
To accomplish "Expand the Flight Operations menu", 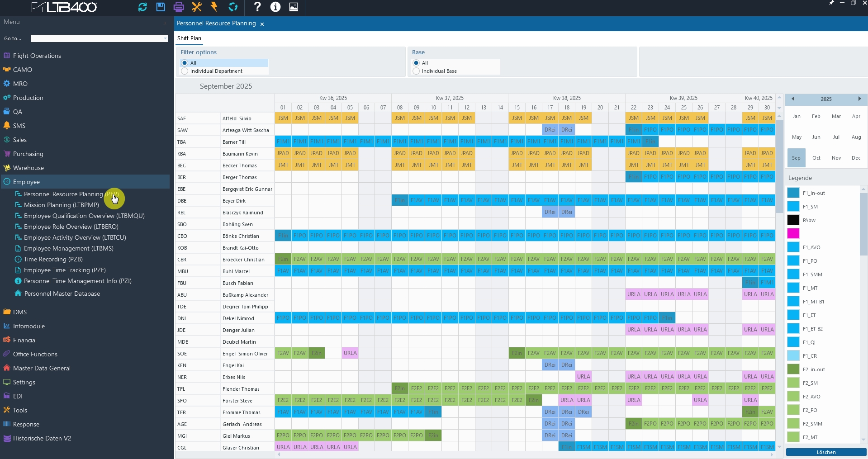I will pos(37,56).
